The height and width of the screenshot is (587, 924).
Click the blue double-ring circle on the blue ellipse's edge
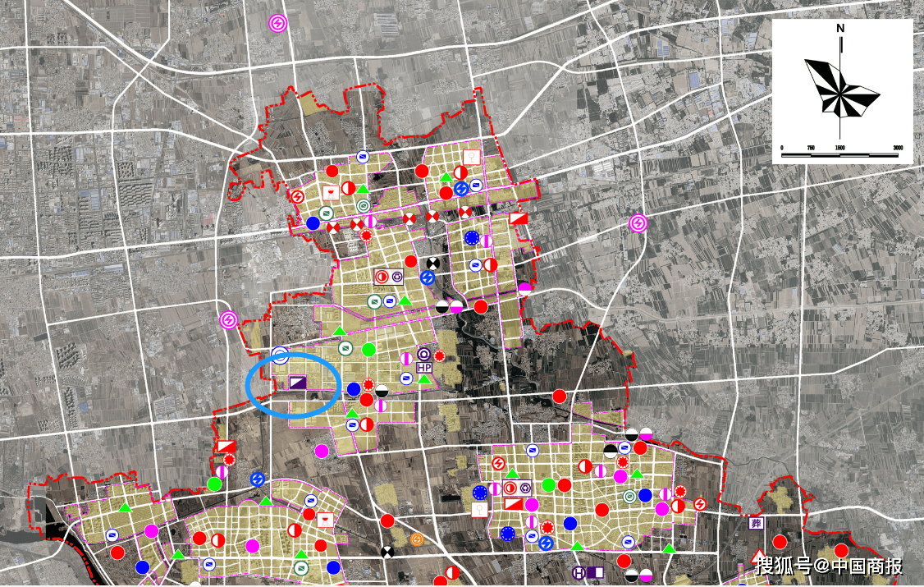(280, 355)
